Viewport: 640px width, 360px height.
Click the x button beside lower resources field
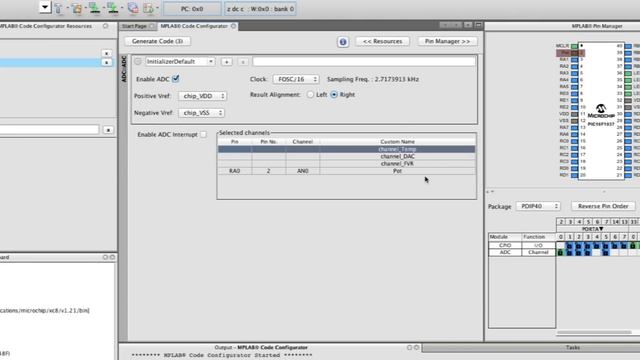coord(108,130)
